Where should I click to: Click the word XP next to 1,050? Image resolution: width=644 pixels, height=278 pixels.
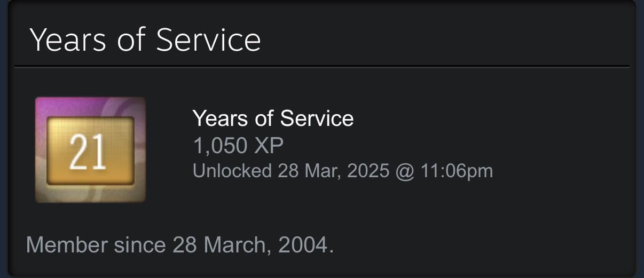[x=269, y=145]
